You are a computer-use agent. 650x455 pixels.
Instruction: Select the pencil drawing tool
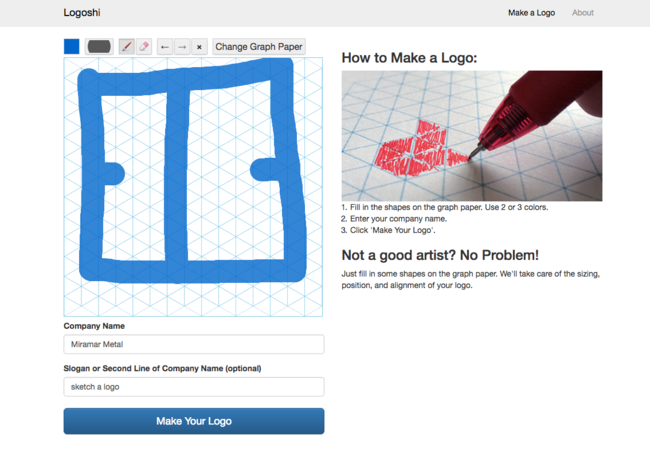point(126,46)
